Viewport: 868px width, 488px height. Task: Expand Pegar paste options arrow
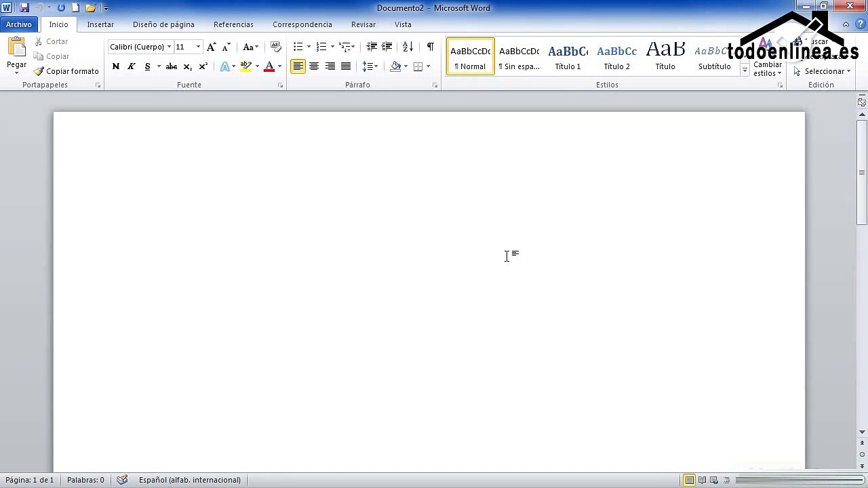click(x=17, y=72)
